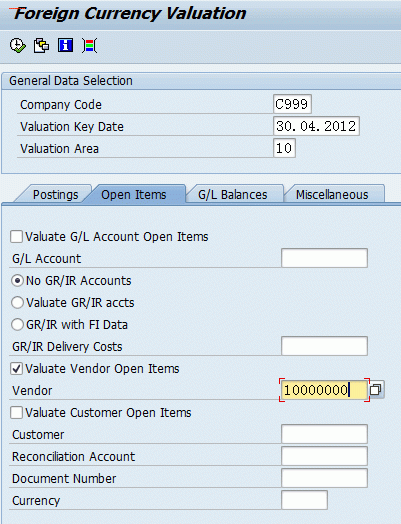Click the Dynamic Selections colored icon
401x524 pixels.
point(90,45)
